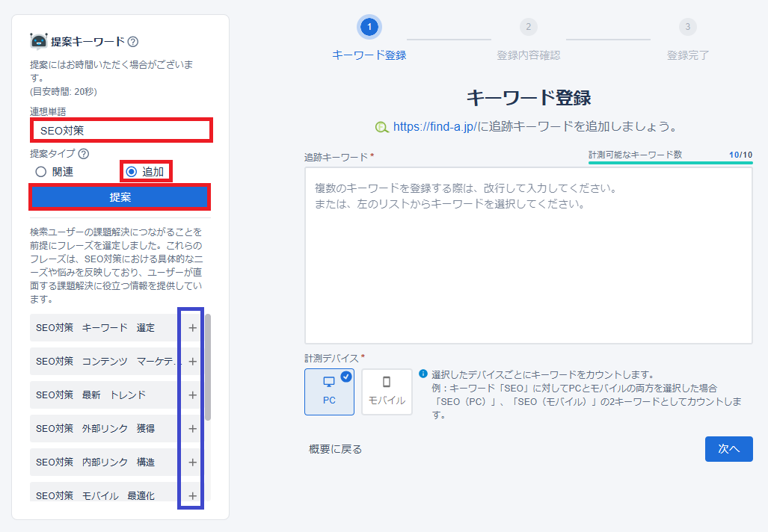Add SEO対策 コンテンツ マーケテ keyword via plus
The width and height of the screenshot is (768, 532).
point(192,362)
